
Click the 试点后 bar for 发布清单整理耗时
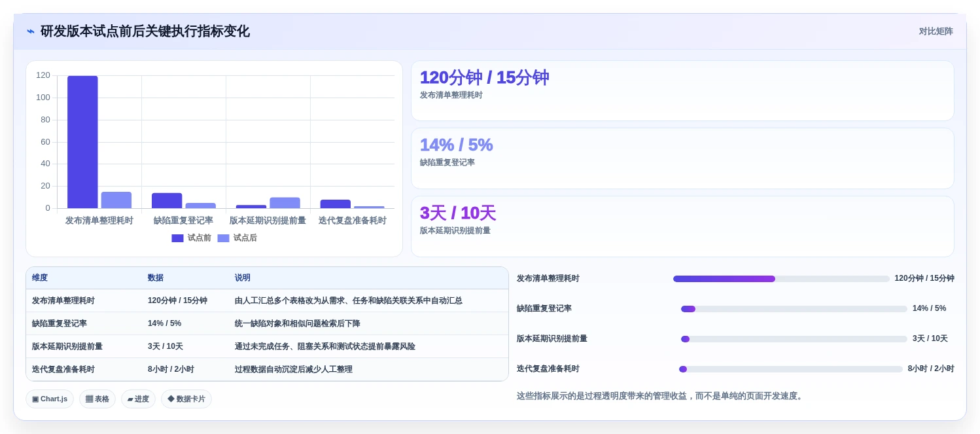pos(116,200)
